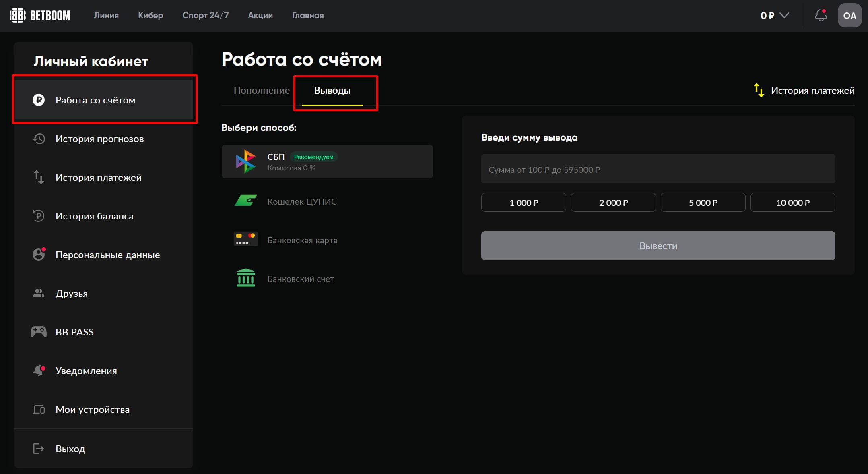Open the notifications bell in header
868x474 pixels.
point(821,15)
